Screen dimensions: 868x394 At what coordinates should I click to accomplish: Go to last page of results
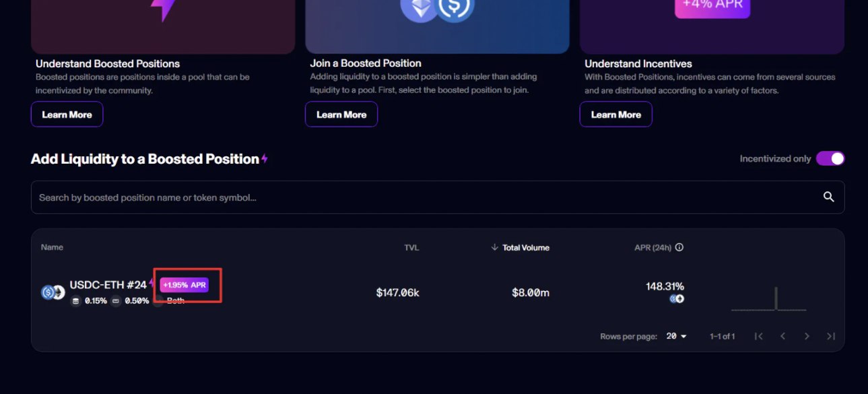click(x=831, y=336)
